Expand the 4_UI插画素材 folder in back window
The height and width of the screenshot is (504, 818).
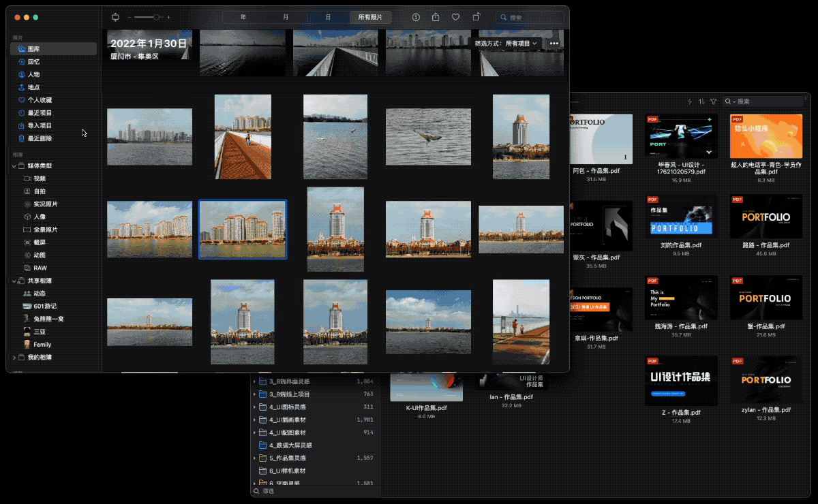coord(255,420)
